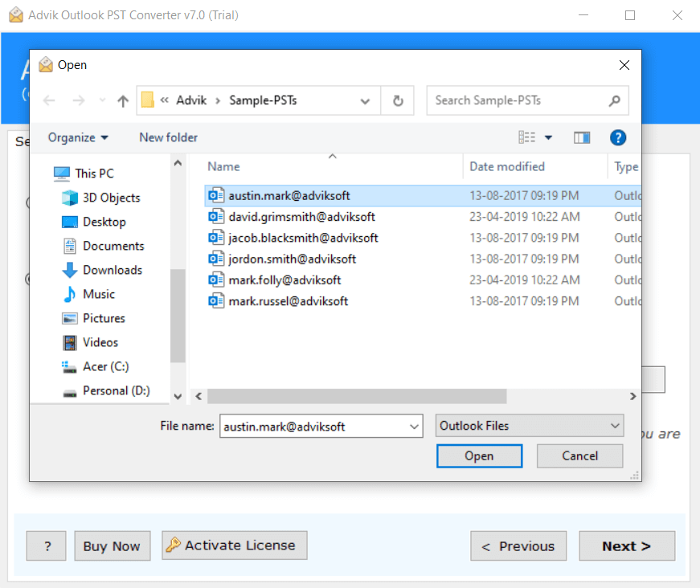Click the ? help button in Advik window
The width and height of the screenshot is (700, 588).
[47, 546]
